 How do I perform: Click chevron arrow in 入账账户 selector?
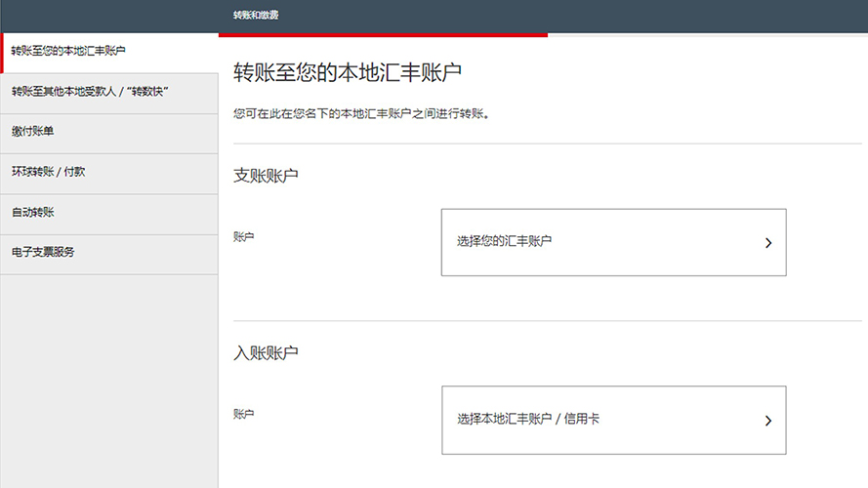pyautogui.click(x=768, y=421)
